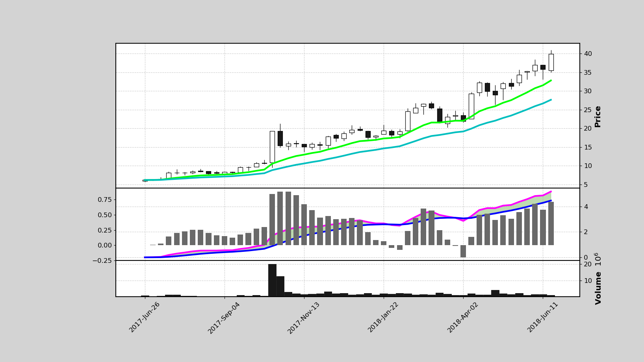Click the 2018-Jan-22 date label
The width and height of the screenshot is (644, 362).
384,317
